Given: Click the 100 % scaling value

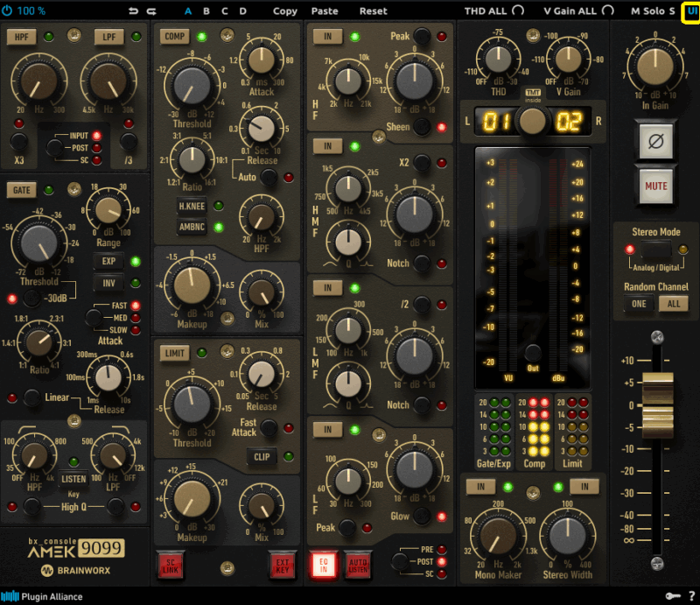Looking at the screenshot, I should (31, 11).
